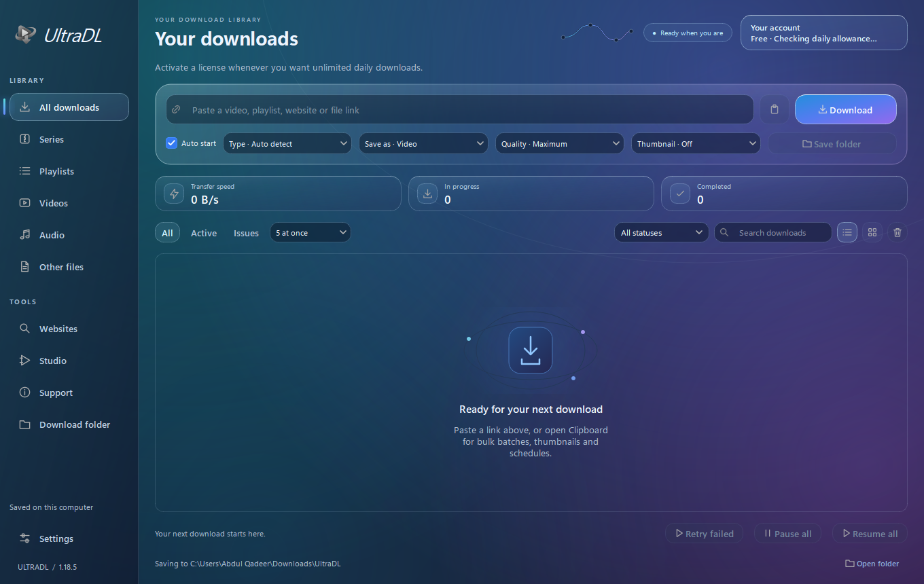Click the trash clear downloads icon

(x=898, y=232)
